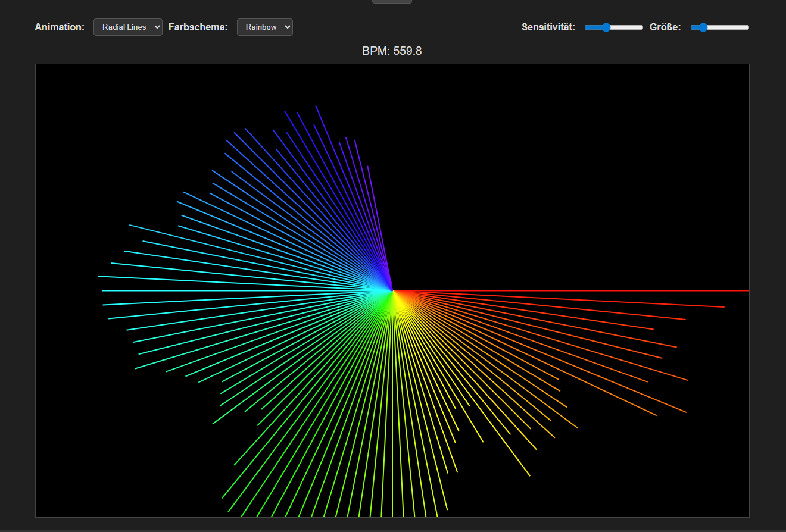
Task: Click the center of the radial visualization
Action: pos(392,292)
